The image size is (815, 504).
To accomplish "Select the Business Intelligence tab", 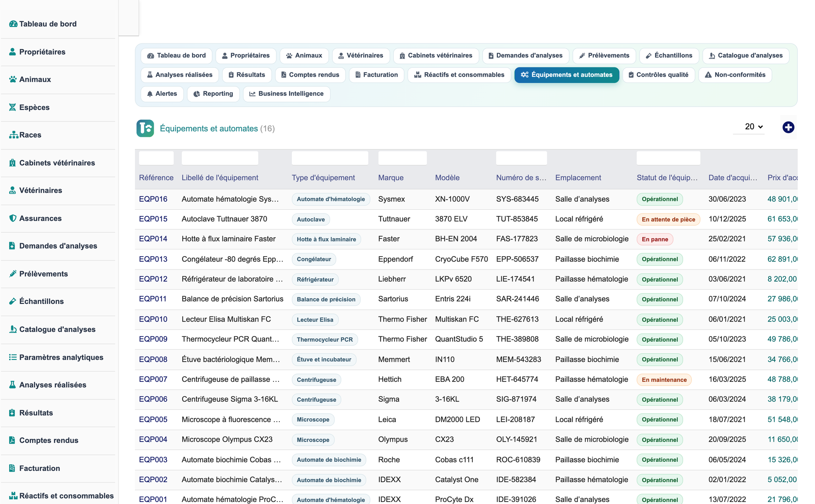I will point(286,94).
